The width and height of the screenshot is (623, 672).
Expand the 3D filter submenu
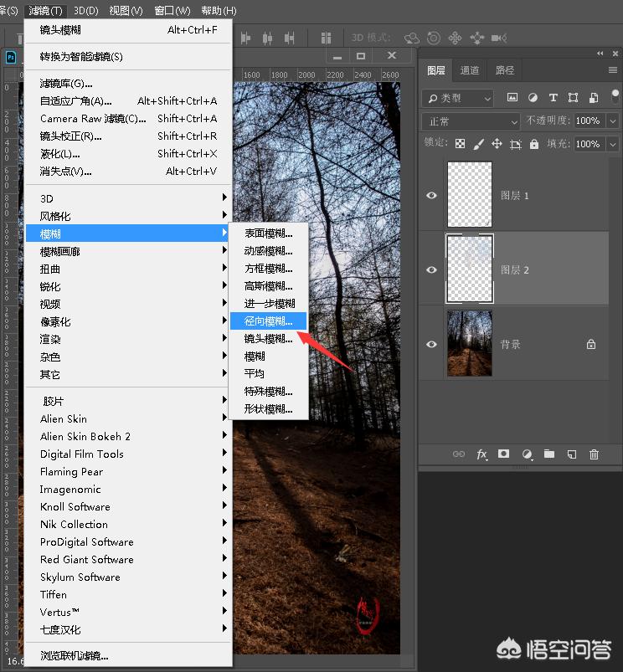tap(129, 198)
